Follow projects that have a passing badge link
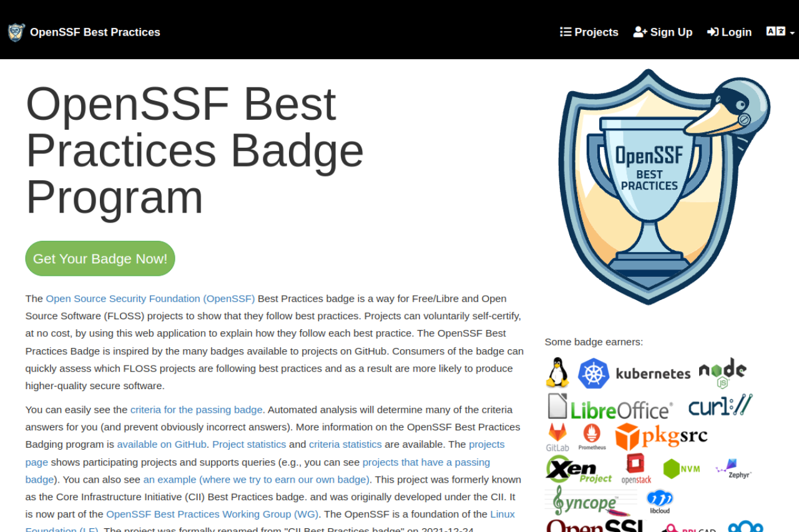The height and width of the screenshot is (532, 799). [x=258, y=471]
